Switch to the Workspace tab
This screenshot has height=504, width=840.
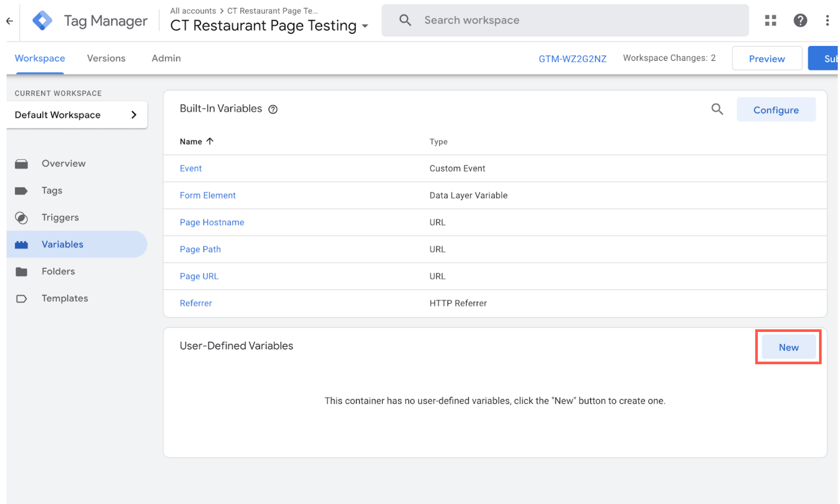(40, 59)
